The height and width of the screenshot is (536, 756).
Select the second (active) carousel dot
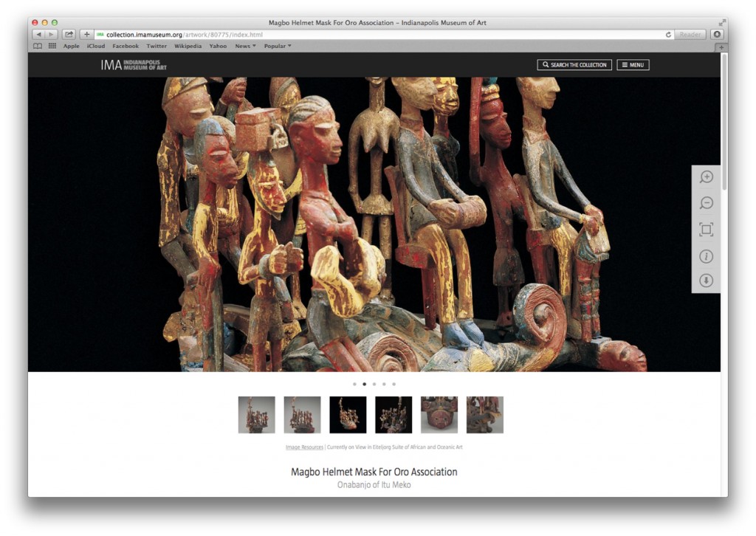365,384
